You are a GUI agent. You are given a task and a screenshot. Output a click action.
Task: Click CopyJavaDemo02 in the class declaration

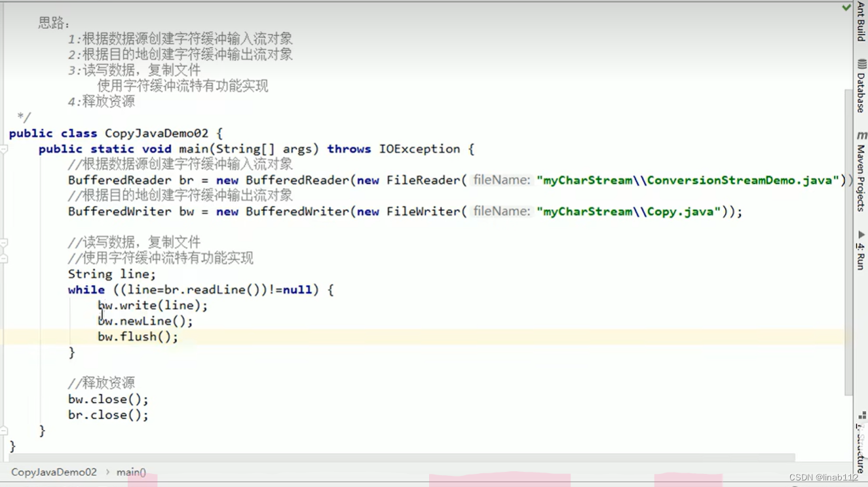pyautogui.click(x=157, y=133)
